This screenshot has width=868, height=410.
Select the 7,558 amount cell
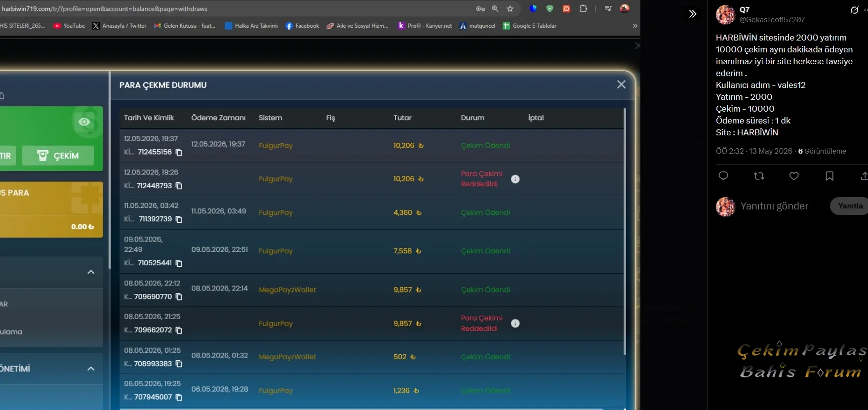pos(407,251)
